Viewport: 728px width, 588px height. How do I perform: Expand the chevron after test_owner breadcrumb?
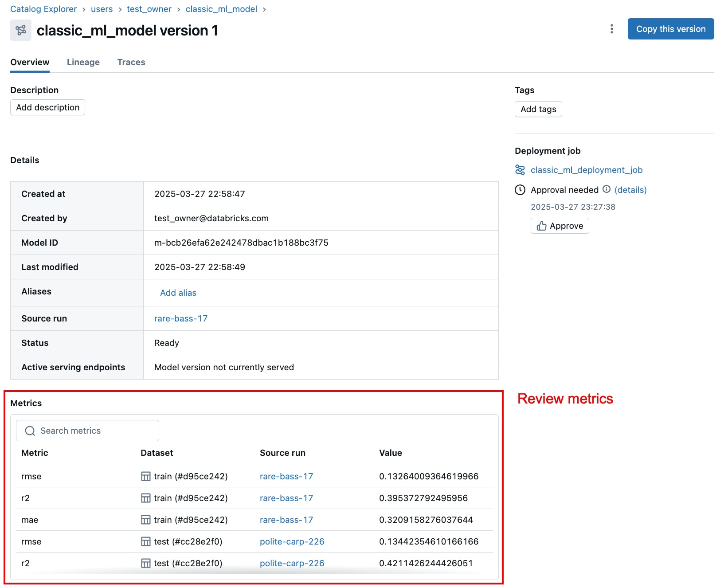pyautogui.click(x=179, y=9)
